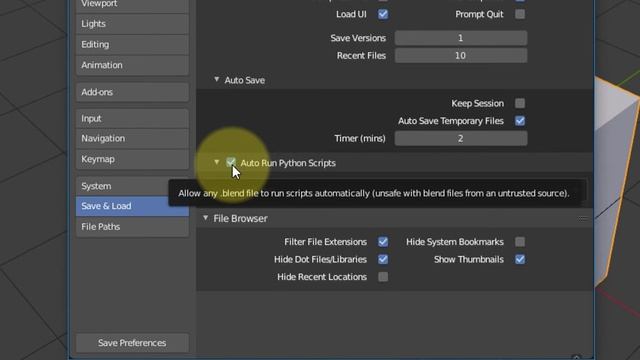Toggle the Load UI checkbox

(383, 14)
